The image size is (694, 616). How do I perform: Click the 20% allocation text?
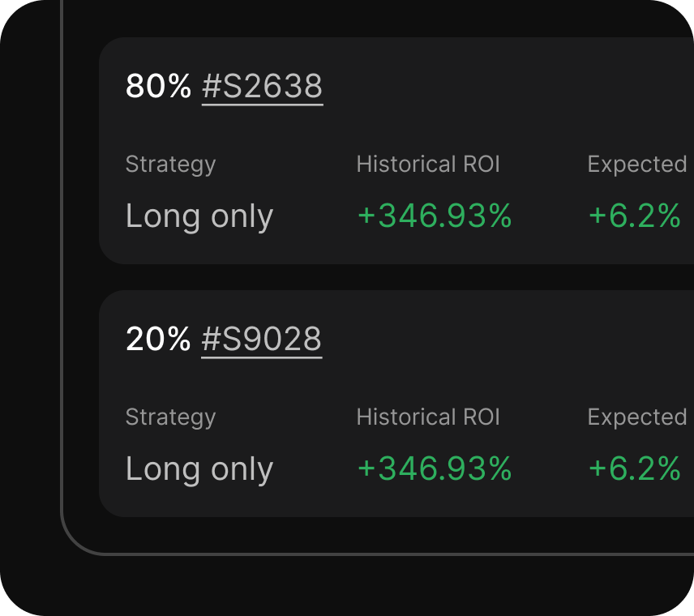tap(158, 339)
